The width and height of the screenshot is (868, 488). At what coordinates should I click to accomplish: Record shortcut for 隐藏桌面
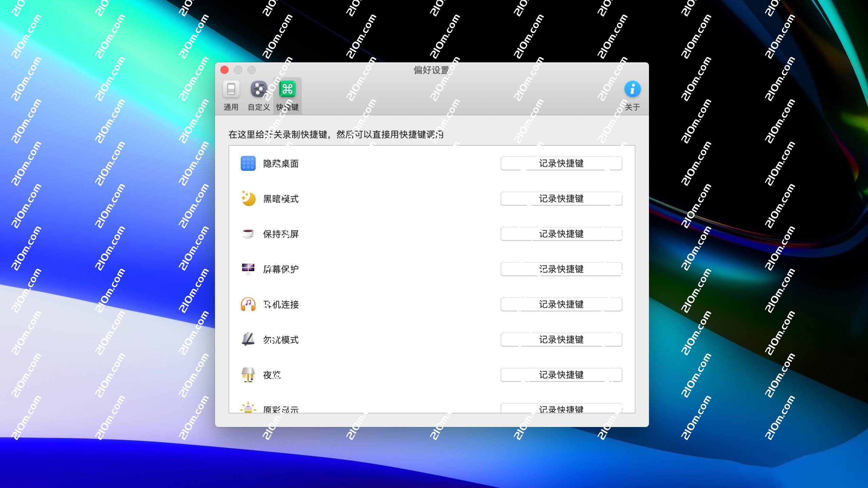pos(561,163)
